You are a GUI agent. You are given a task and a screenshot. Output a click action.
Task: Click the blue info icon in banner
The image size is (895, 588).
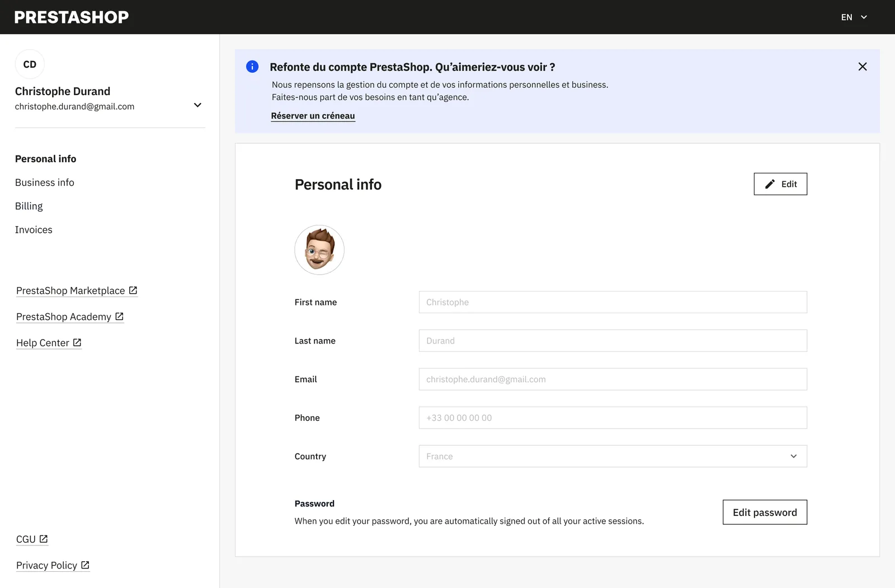(252, 67)
